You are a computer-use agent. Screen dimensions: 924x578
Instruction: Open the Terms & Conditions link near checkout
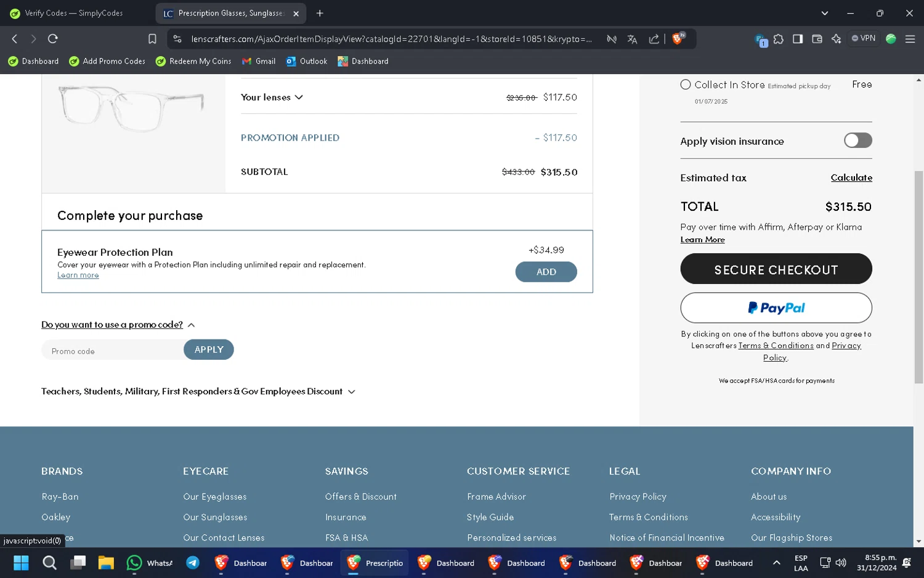[x=776, y=346]
